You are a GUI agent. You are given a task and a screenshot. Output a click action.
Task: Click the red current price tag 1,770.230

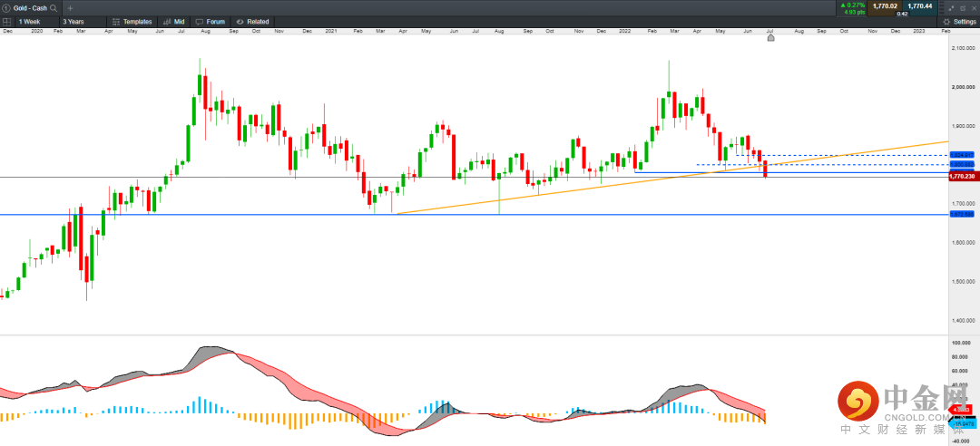click(962, 177)
